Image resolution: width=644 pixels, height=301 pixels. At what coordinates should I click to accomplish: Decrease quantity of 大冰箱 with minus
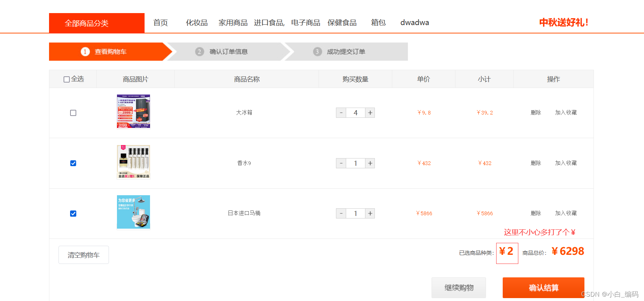click(341, 113)
